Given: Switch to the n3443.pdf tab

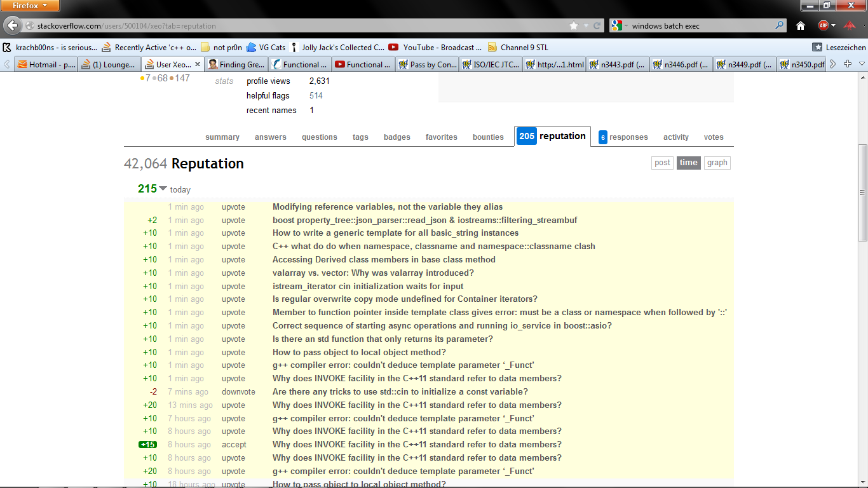Looking at the screenshot, I should 618,64.
